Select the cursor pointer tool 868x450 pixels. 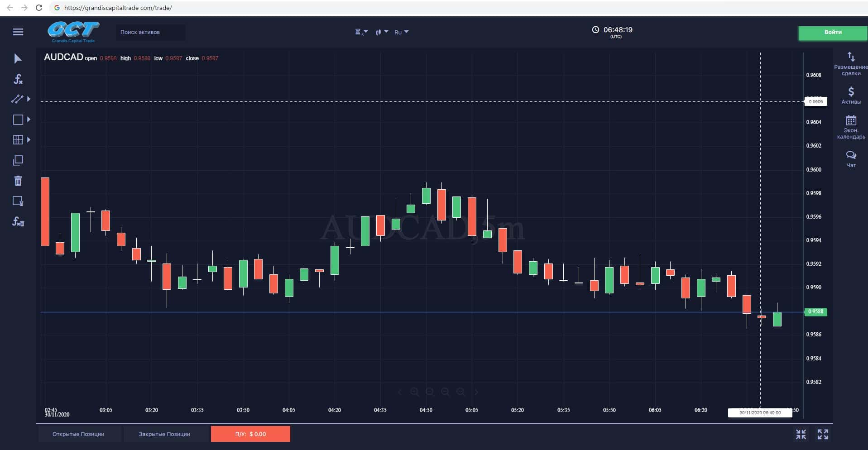18,59
